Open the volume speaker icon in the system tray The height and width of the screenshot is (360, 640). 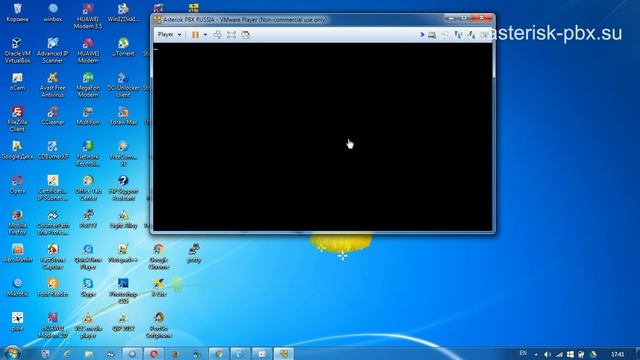point(547,354)
